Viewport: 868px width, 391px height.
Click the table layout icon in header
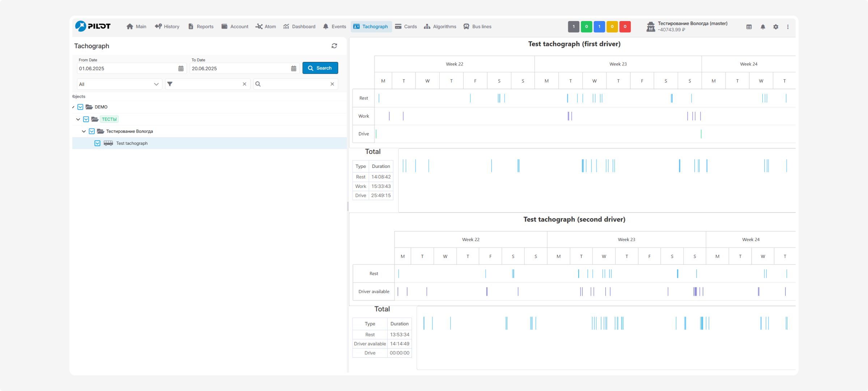[749, 27]
